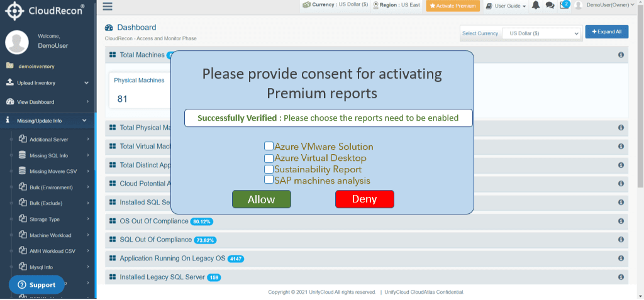This screenshot has width=644, height=300.
Task: Click info icon for Total Machines row
Action: coord(621,55)
